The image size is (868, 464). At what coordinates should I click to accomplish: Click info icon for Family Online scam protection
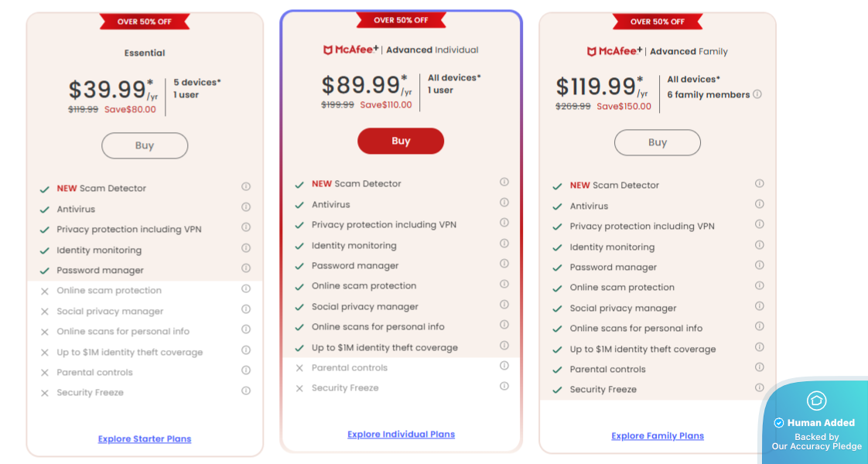pyautogui.click(x=760, y=285)
